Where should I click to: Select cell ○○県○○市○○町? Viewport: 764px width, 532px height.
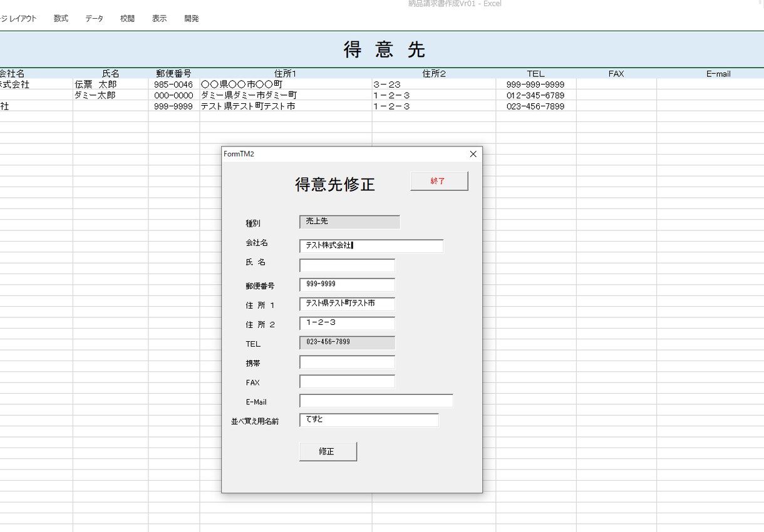click(286, 84)
